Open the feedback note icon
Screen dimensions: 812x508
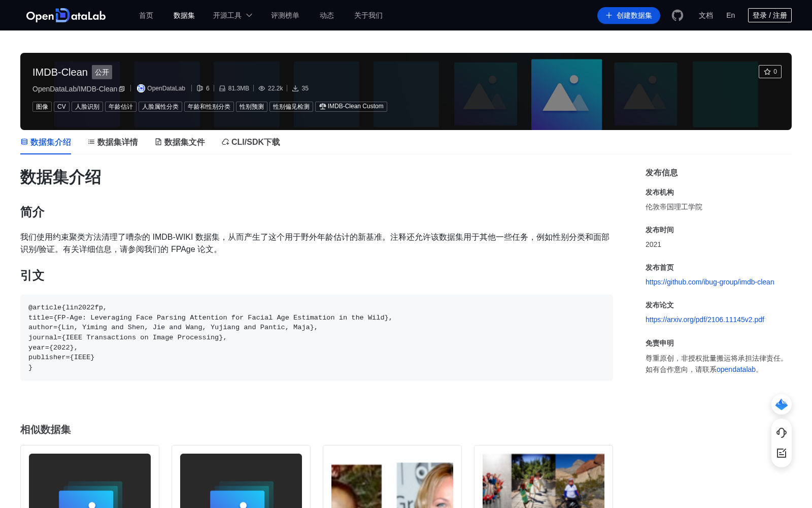tap(782, 453)
